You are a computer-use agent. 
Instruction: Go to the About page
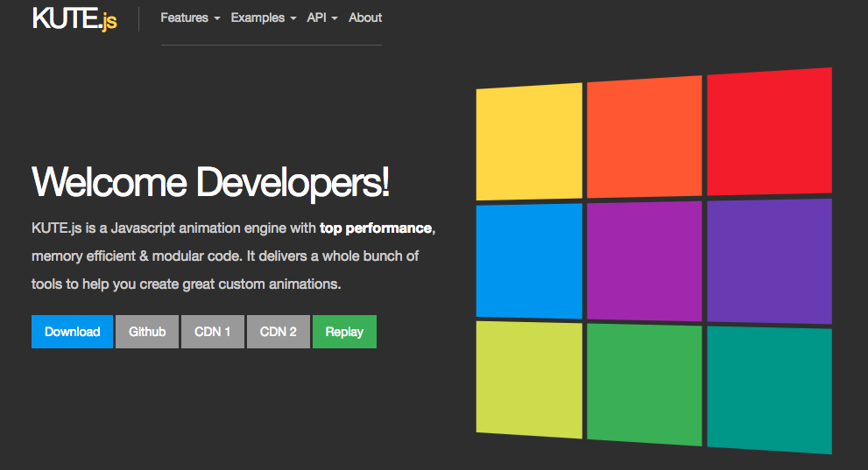coord(365,18)
